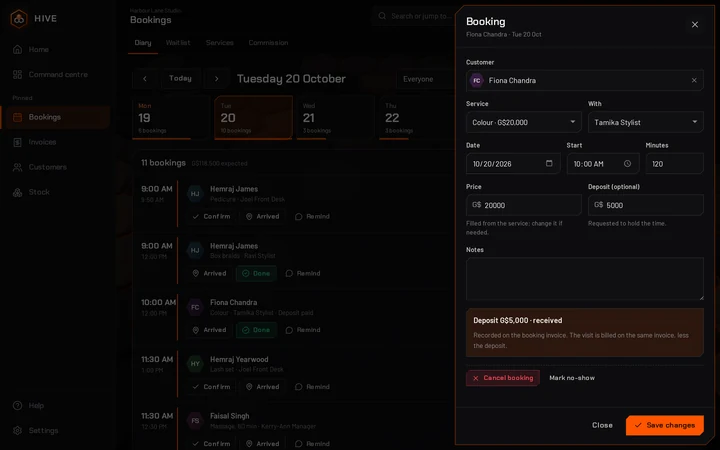The height and width of the screenshot is (450, 720).
Task: Click the Minutes field 120
Action: [675, 163]
